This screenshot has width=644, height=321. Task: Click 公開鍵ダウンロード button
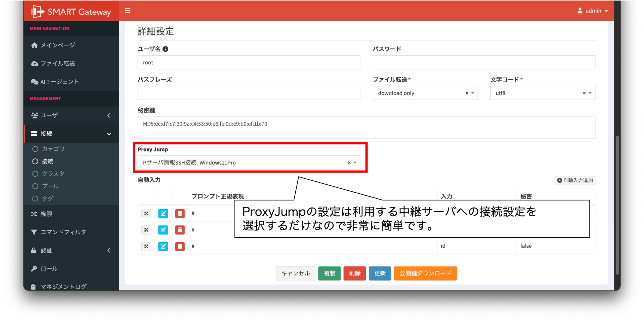[425, 273]
